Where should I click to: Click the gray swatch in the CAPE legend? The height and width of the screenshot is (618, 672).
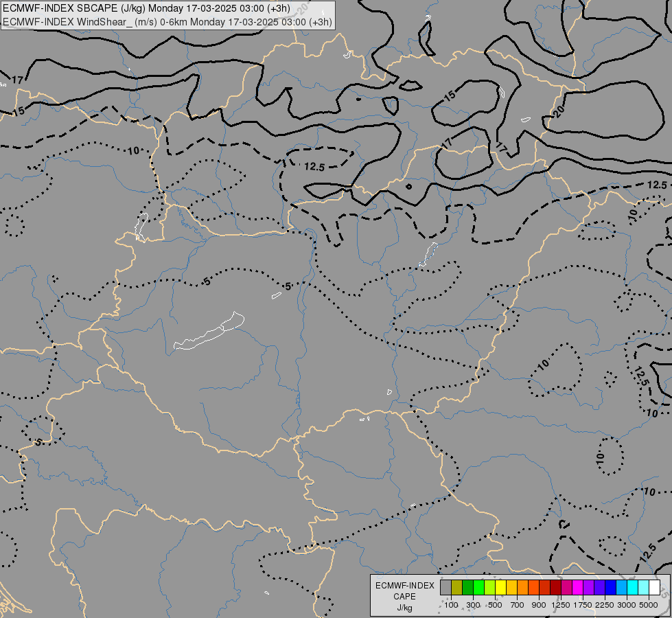pos(445,588)
